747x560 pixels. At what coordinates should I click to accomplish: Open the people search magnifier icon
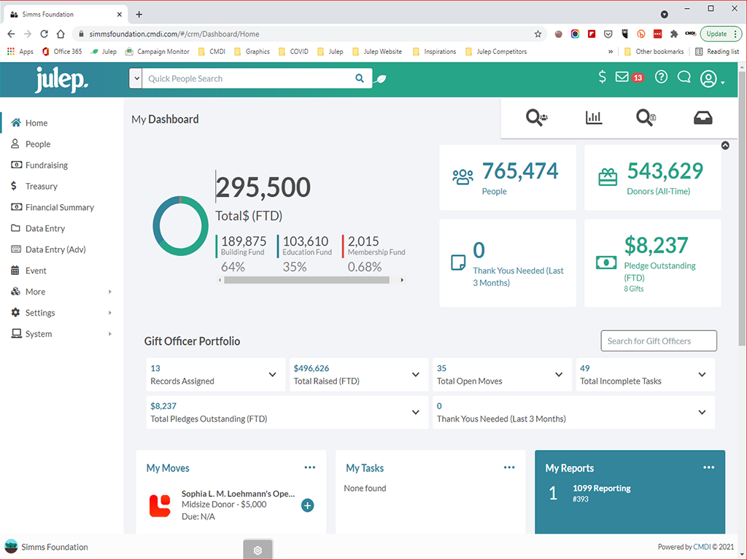click(536, 117)
